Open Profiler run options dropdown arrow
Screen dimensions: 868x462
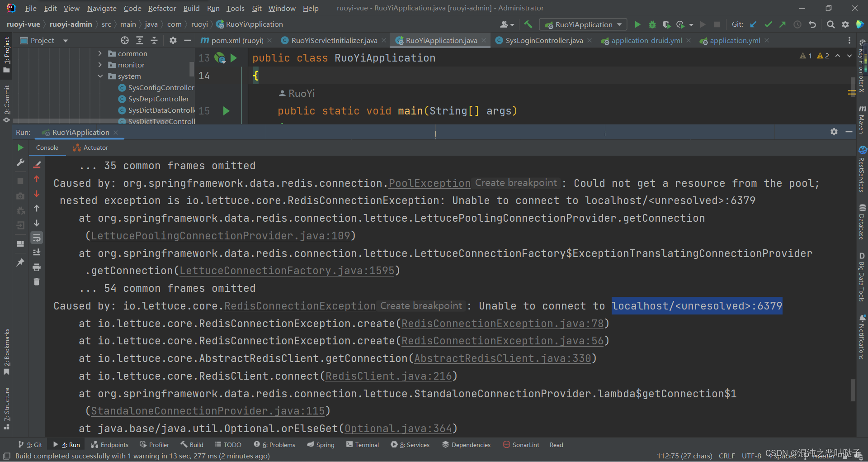691,25
